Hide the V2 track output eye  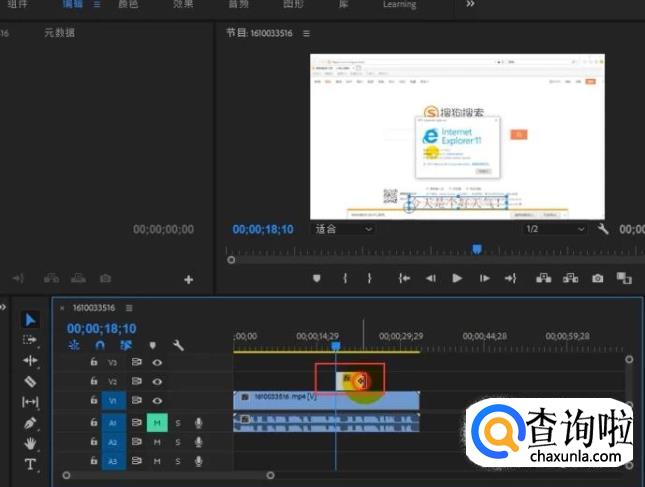(157, 381)
